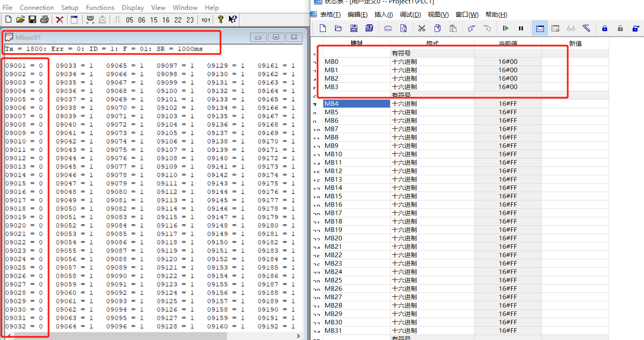
Task: Click the green Run play icon
Action: 506,28
